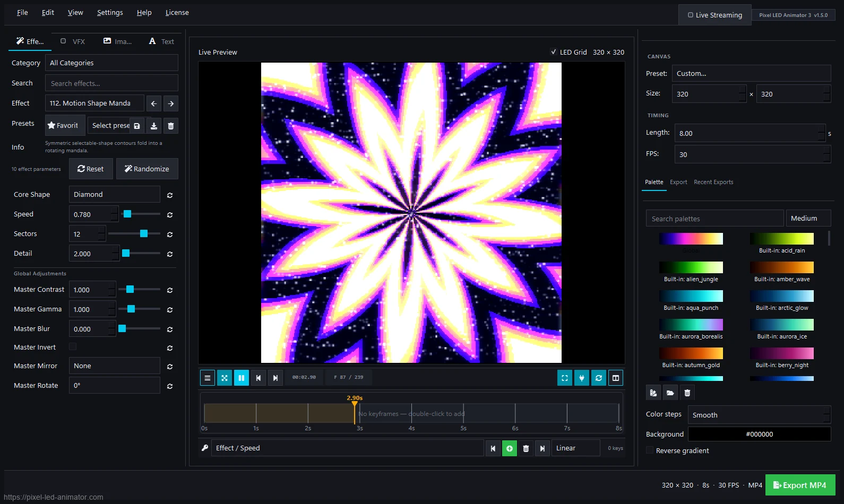
Task: Reset Speed parameter
Action: tap(170, 215)
